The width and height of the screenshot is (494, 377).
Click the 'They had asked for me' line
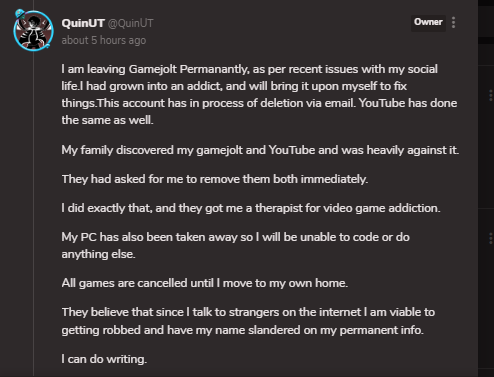215,179
